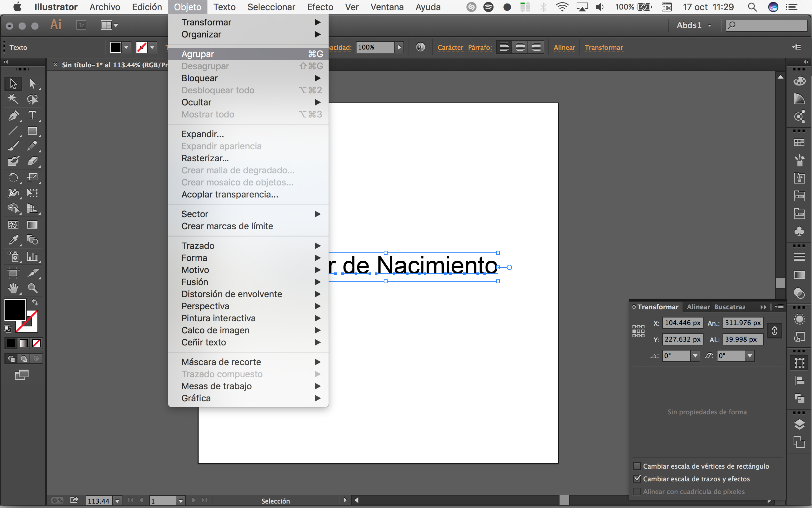Viewport: 812px width, 508px height.
Task: Open the Carácter panel link
Action: [450, 47]
